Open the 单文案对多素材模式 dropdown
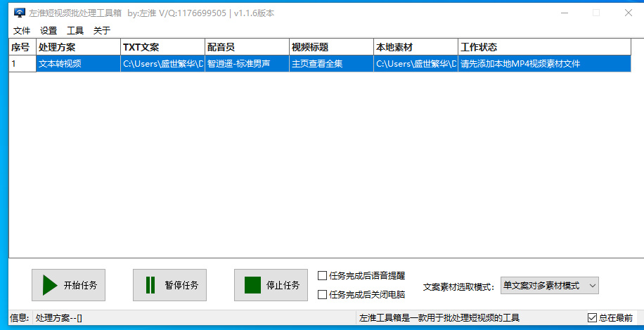 click(550, 285)
